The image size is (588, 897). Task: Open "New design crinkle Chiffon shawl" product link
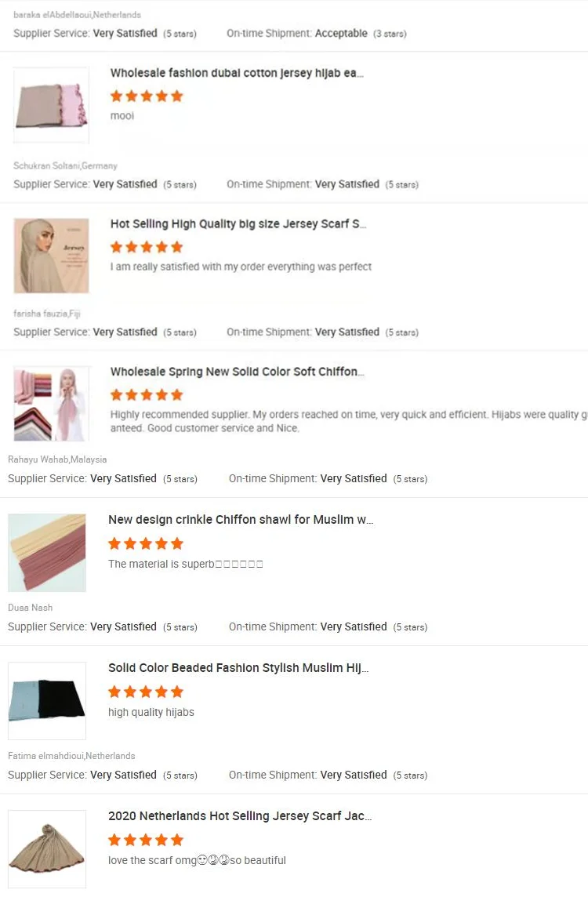241,520
